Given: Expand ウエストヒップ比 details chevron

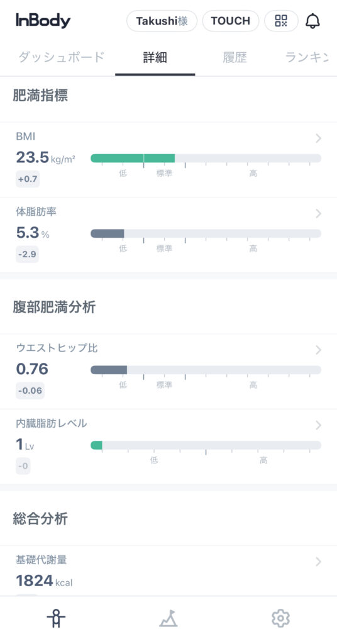Looking at the screenshot, I should click(319, 350).
